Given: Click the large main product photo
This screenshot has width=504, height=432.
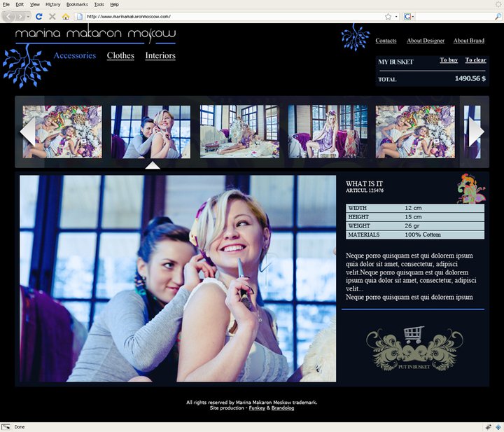Looking at the screenshot, I should tap(178, 279).
